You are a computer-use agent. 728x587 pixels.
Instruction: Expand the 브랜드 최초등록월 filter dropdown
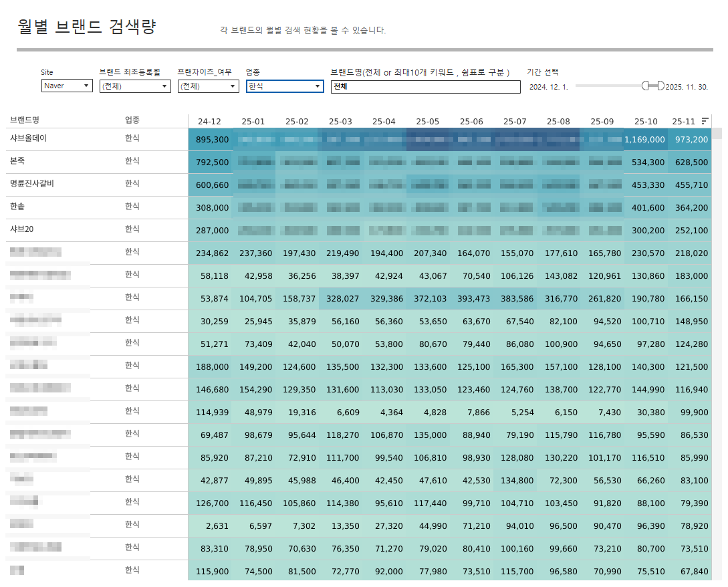(x=135, y=86)
